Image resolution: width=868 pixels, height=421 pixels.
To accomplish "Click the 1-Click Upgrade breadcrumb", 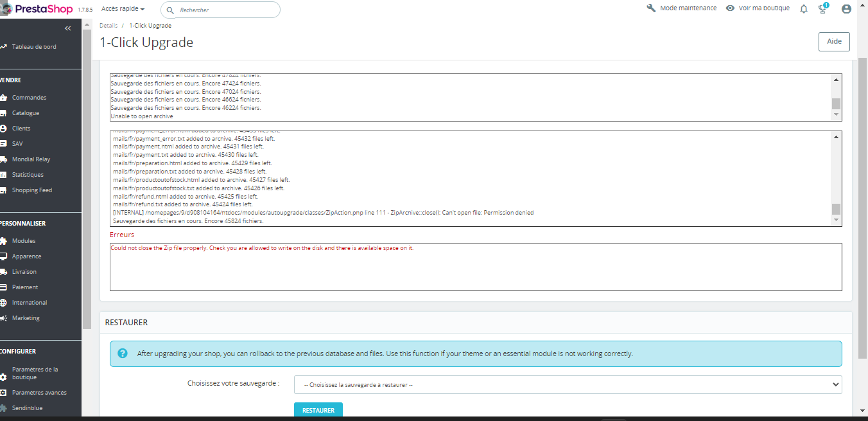I will click(150, 26).
